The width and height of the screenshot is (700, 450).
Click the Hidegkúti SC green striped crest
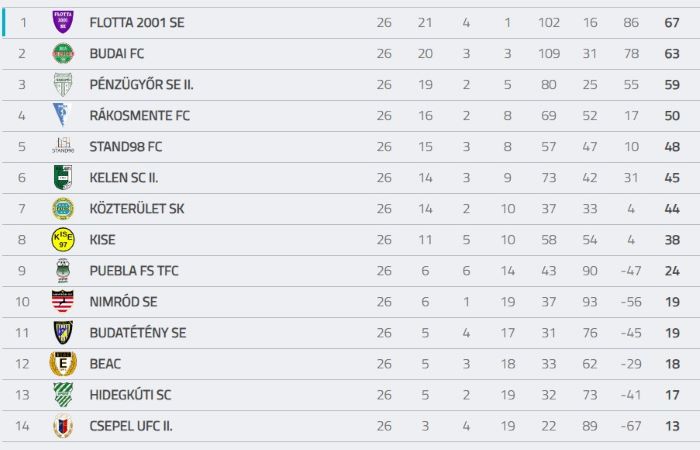[63, 395]
